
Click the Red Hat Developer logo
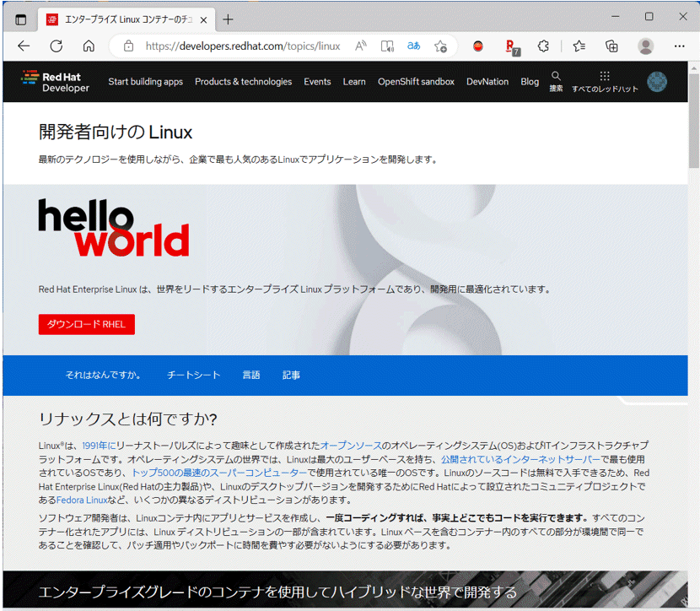[55, 82]
